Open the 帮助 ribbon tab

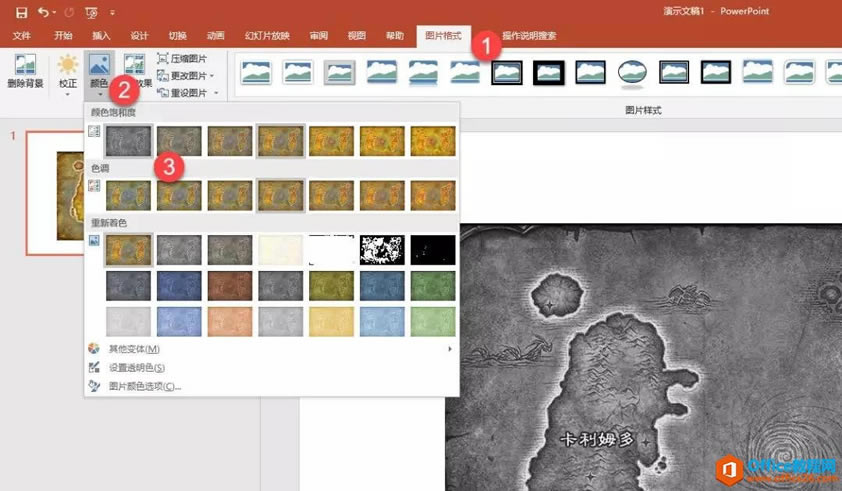395,35
